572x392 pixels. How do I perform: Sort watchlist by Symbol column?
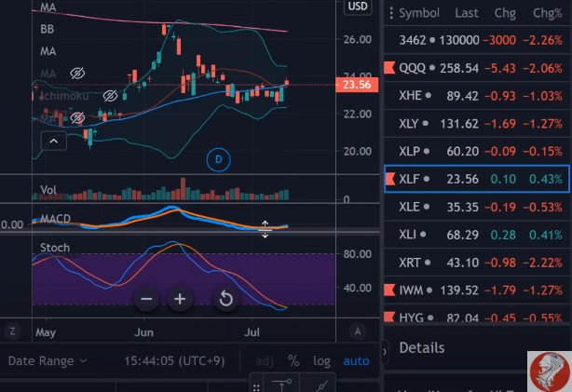(x=419, y=13)
